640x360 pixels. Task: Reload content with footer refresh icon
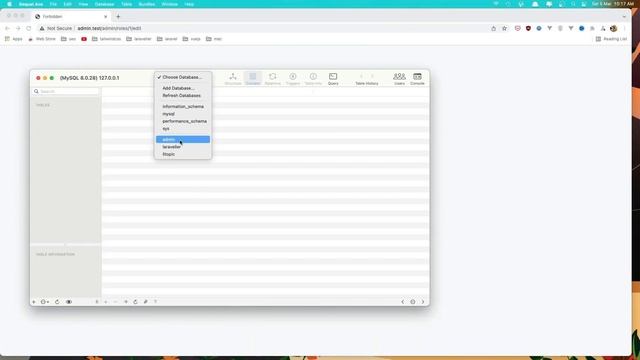(x=136, y=302)
